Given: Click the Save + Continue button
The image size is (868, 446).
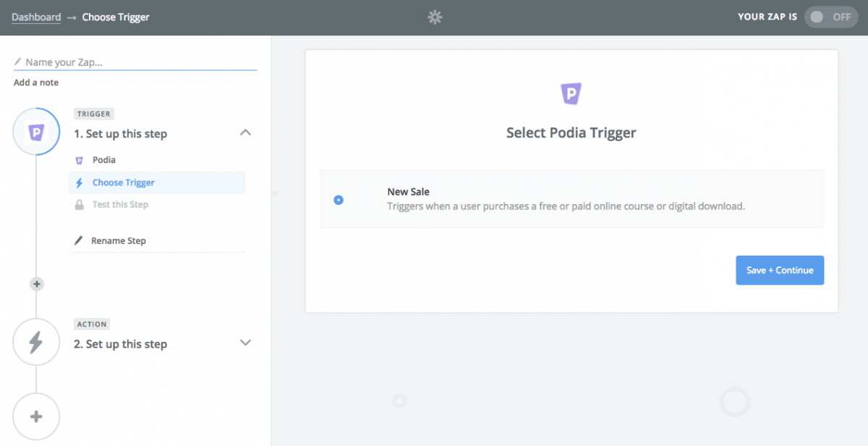Looking at the screenshot, I should coord(779,270).
